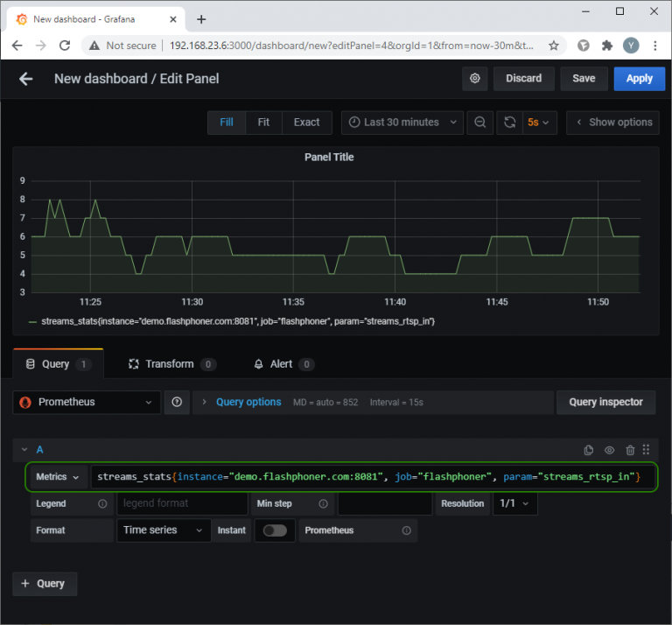Open dashboard settings gear icon
672x625 pixels.
pyautogui.click(x=475, y=79)
